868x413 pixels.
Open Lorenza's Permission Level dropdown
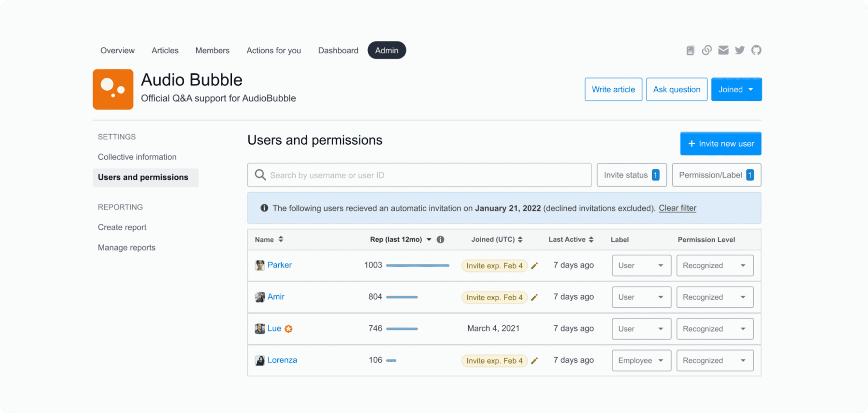click(x=715, y=360)
